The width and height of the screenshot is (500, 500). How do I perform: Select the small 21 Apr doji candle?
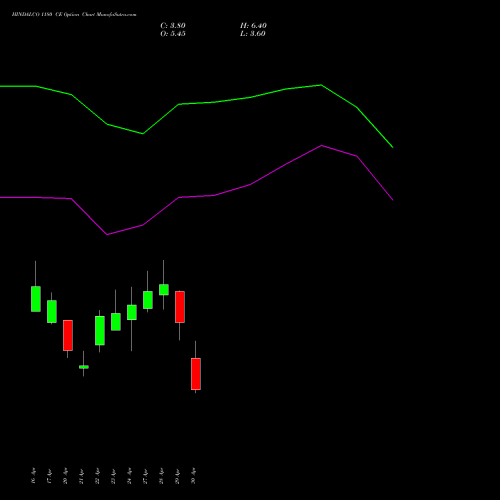point(84,367)
